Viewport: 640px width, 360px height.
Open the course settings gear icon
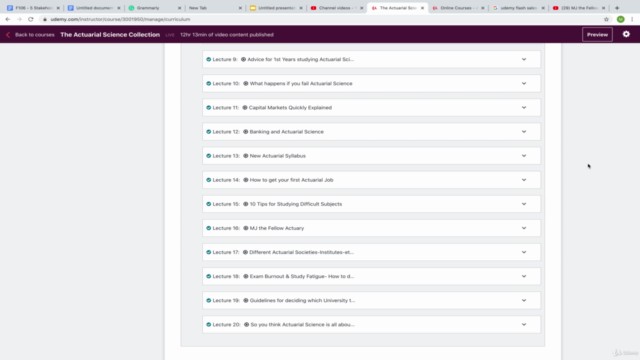pos(626,34)
